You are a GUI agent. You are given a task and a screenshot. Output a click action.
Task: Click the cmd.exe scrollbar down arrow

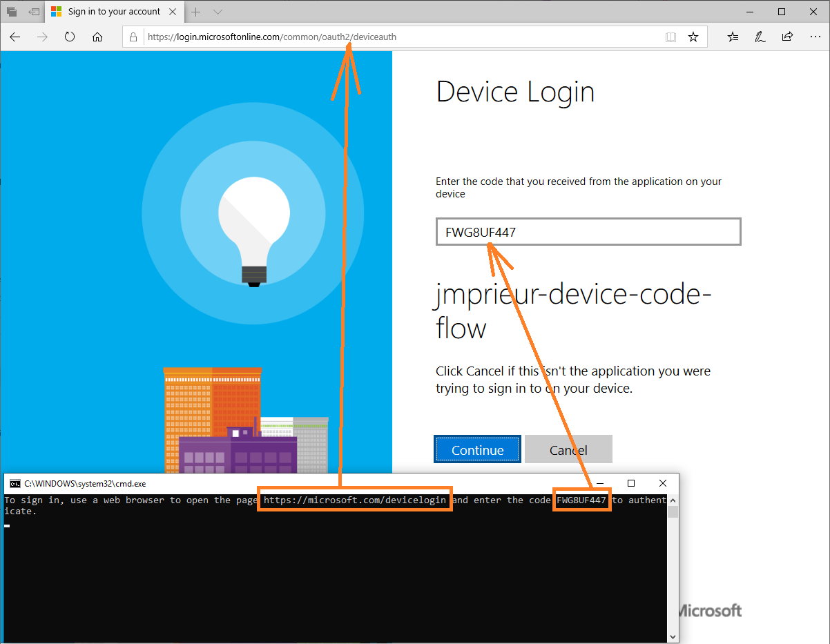point(673,636)
